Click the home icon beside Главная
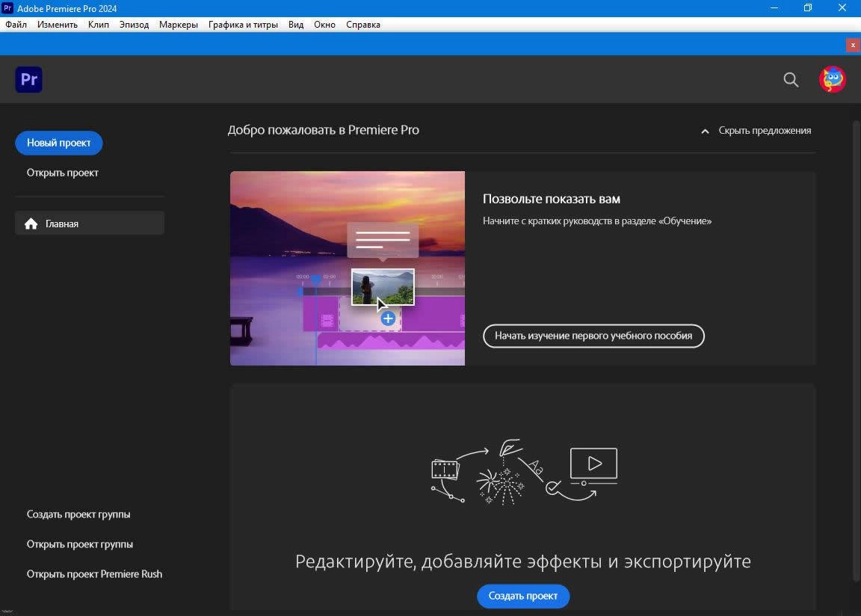The height and width of the screenshot is (616, 861). (31, 224)
